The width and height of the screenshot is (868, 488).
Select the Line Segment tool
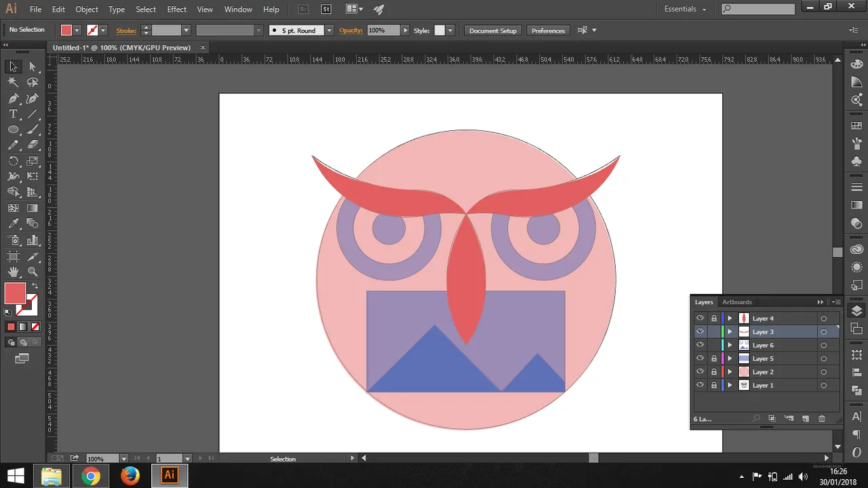(x=32, y=114)
